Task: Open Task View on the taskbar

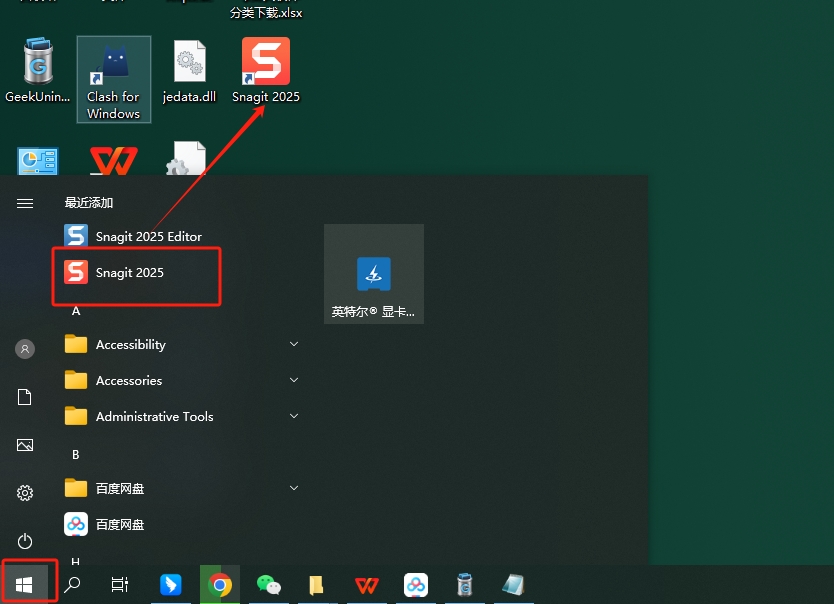Action: 120,585
